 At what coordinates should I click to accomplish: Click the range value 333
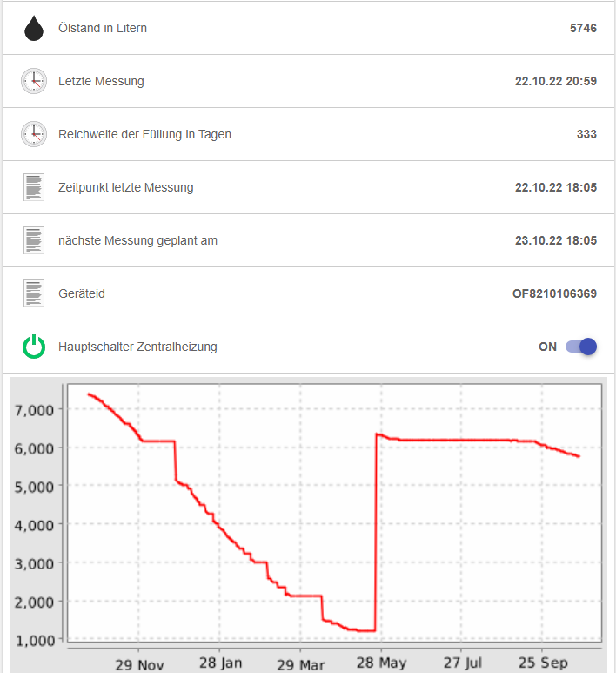pyautogui.click(x=586, y=135)
